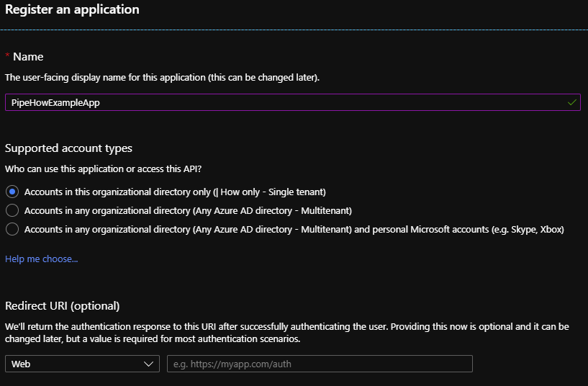Viewport: 588px width, 386px height.
Task: Open the Web platform dropdown
Action: (x=81, y=364)
